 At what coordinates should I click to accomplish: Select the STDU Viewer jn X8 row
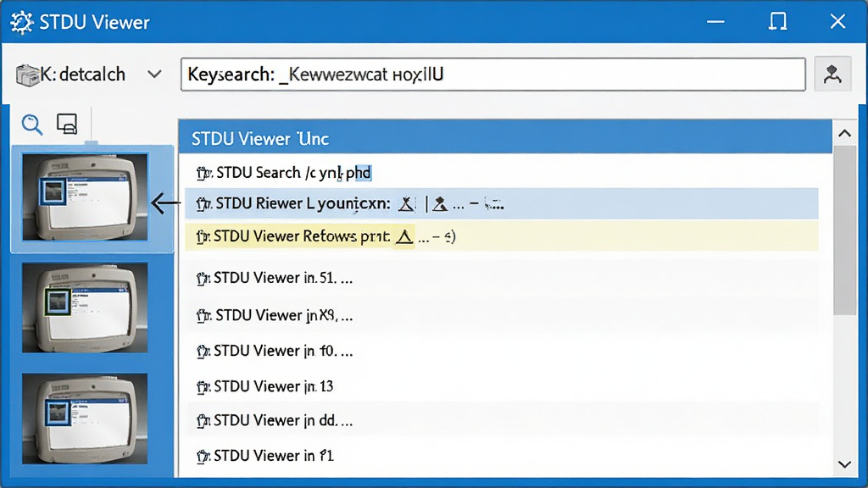tap(502, 315)
